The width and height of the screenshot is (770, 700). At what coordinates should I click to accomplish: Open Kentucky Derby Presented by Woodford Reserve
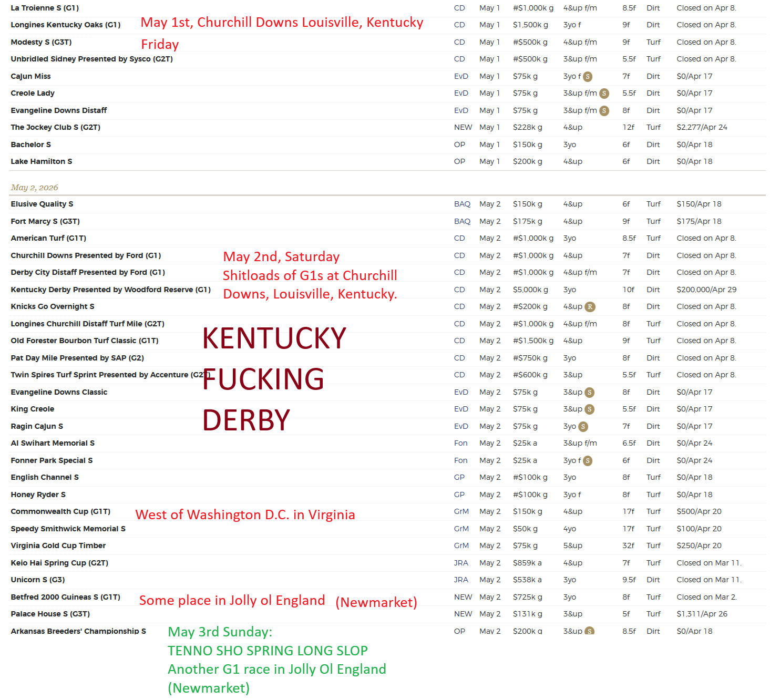point(110,290)
